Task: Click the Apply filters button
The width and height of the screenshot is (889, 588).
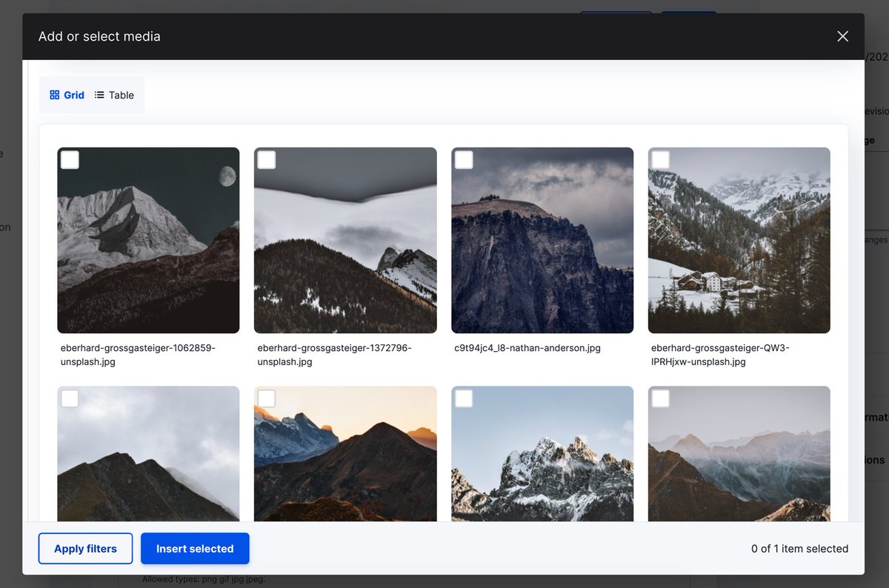Action: [x=85, y=549]
